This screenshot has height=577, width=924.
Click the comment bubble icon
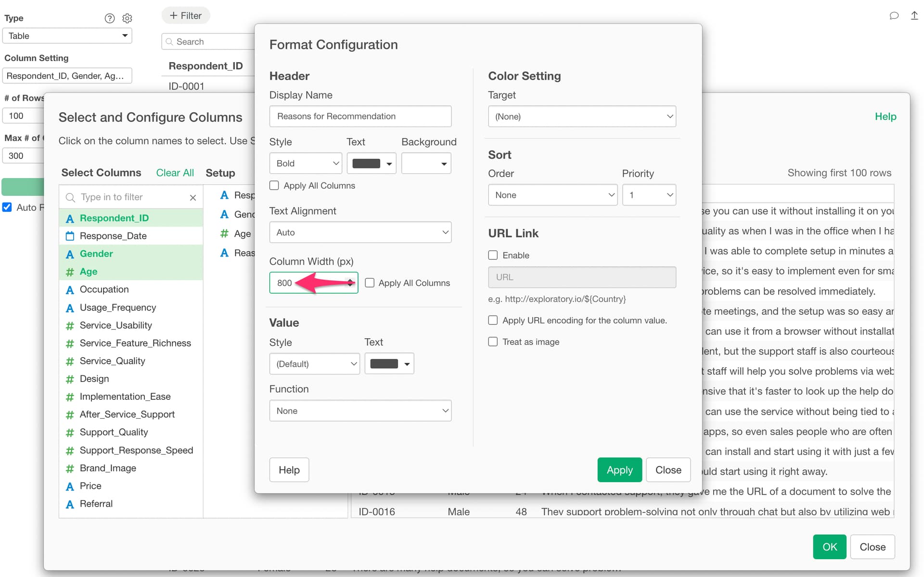(x=894, y=15)
